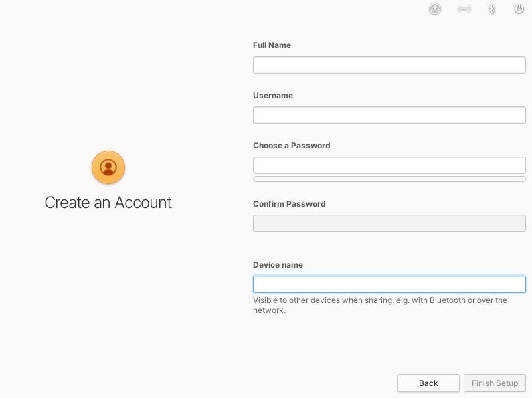Click the device visibility hint text
The image size is (532, 398).
(380, 305)
